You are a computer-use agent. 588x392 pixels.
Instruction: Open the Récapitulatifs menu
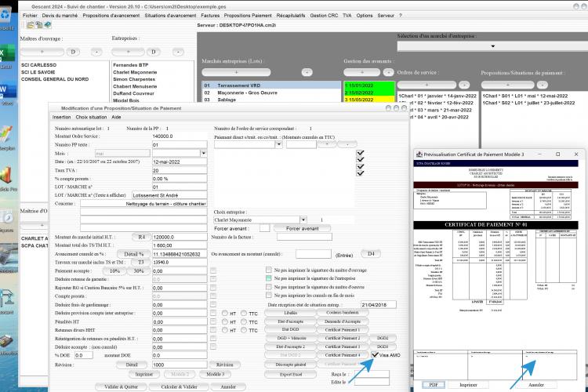[291, 16]
